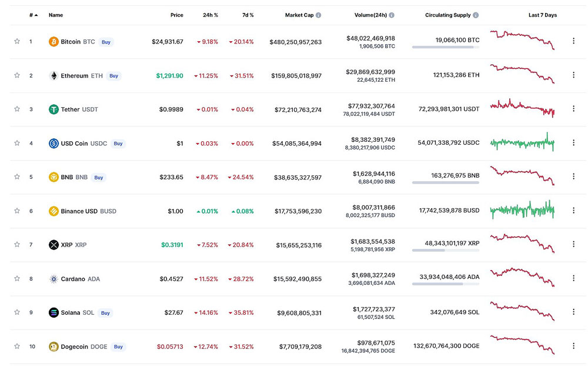Click the Tether coin logo
The height and width of the screenshot is (366, 588).
pyautogui.click(x=54, y=109)
